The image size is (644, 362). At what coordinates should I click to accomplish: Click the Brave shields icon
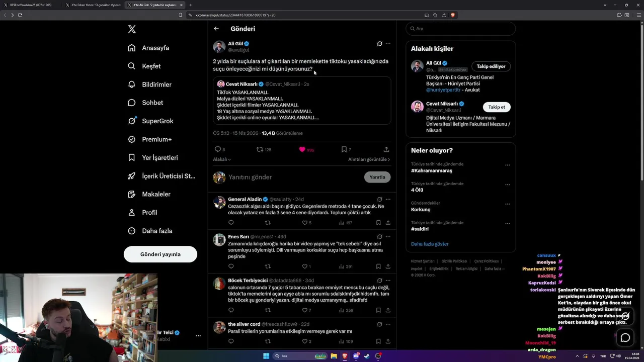(x=452, y=15)
